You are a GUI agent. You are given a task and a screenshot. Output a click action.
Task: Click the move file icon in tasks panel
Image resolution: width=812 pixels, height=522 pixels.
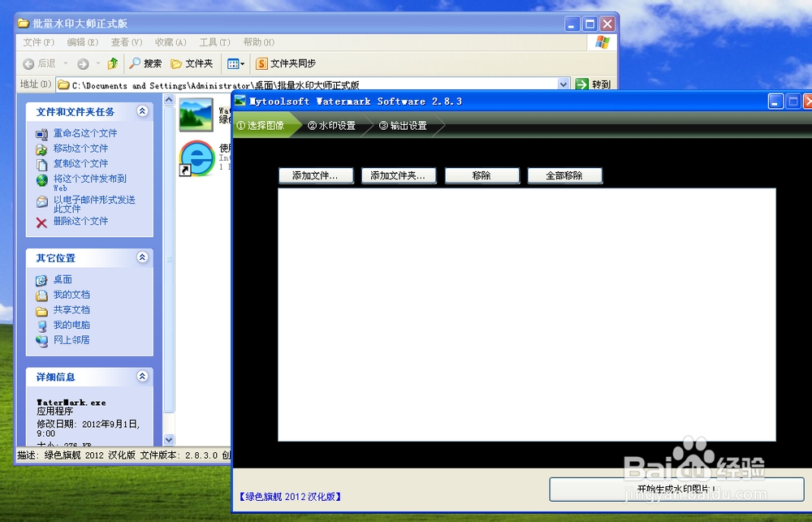pyautogui.click(x=41, y=149)
